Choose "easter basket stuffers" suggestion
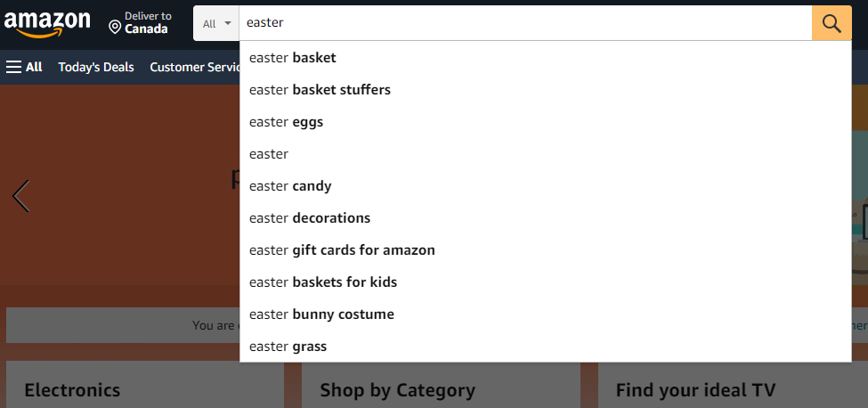Viewport: 868px width, 408px height. [545, 90]
